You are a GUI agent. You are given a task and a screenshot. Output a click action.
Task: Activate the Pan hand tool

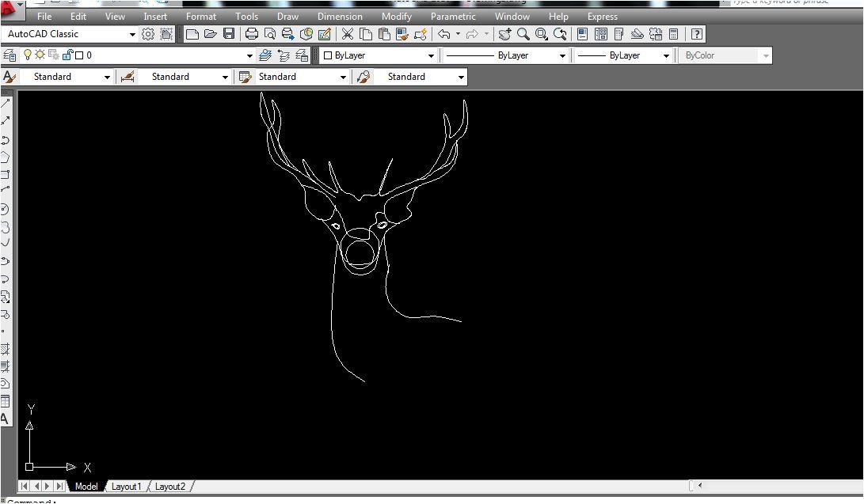(x=504, y=34)
